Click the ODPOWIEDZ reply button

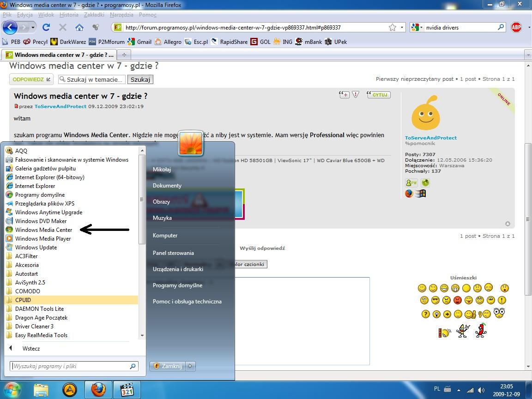point(31,79)
